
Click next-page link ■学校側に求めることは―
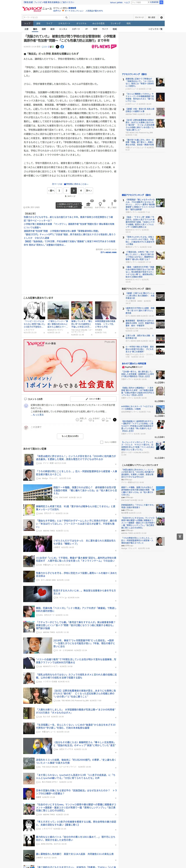click(x=70, y=184)
